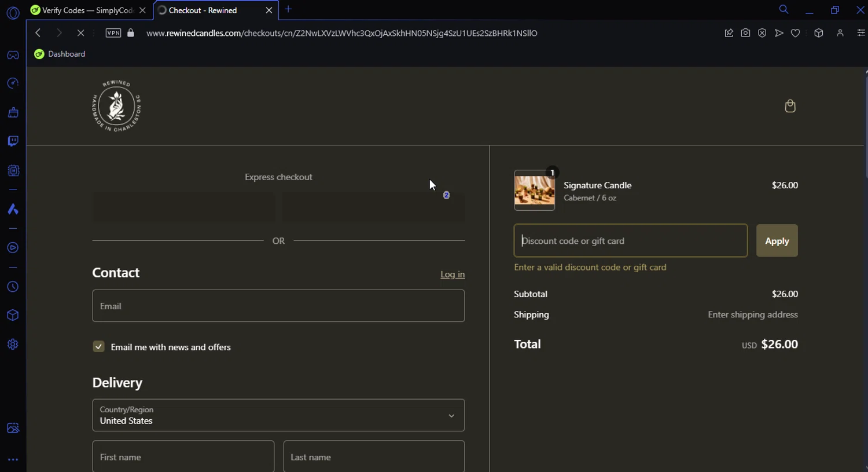Close the Checkout - Rewined tab

pyautogui.click(x=269, y=10)
